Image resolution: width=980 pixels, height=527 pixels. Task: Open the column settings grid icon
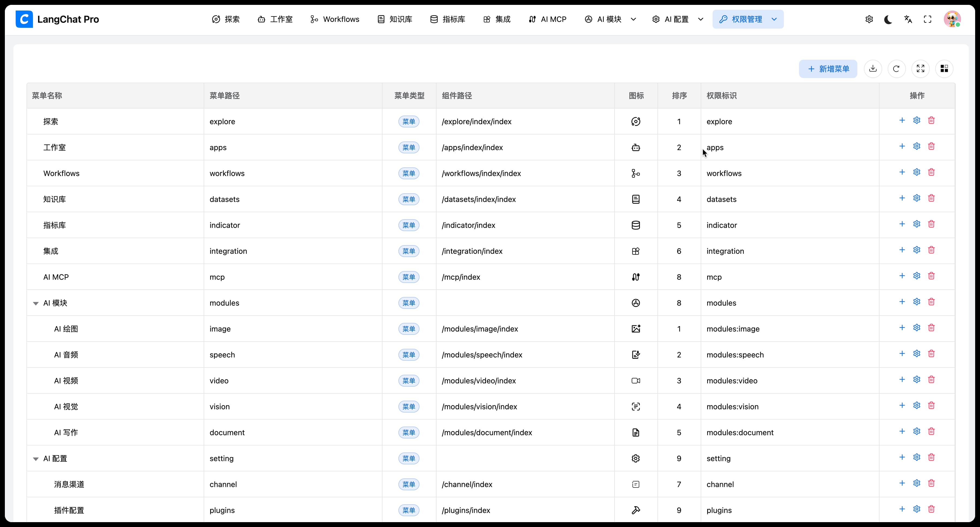pyautogui.click(x=944, y=69)
